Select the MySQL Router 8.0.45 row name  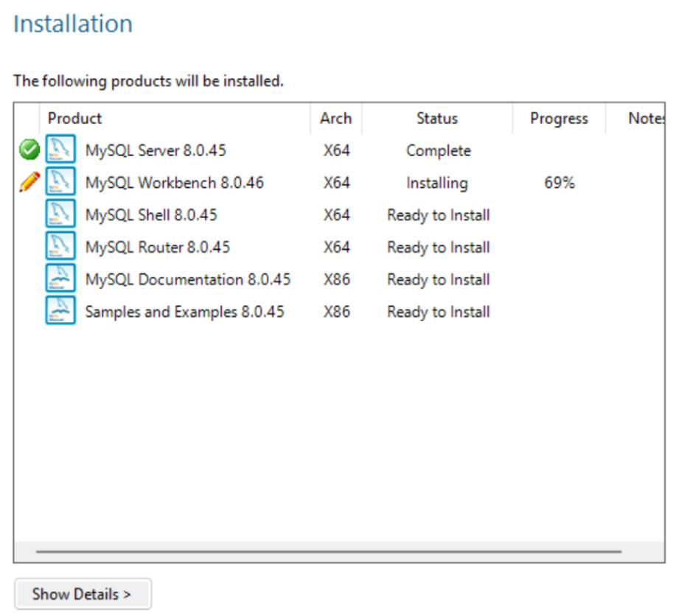click(x=157, y=247)
